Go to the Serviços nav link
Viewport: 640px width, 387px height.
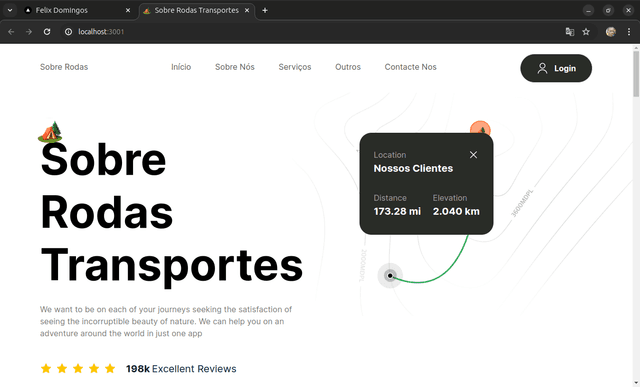click(295, 67)
